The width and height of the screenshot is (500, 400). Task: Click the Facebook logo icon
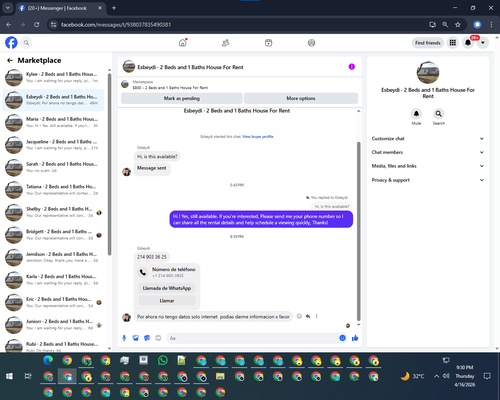tap(11, 43)
